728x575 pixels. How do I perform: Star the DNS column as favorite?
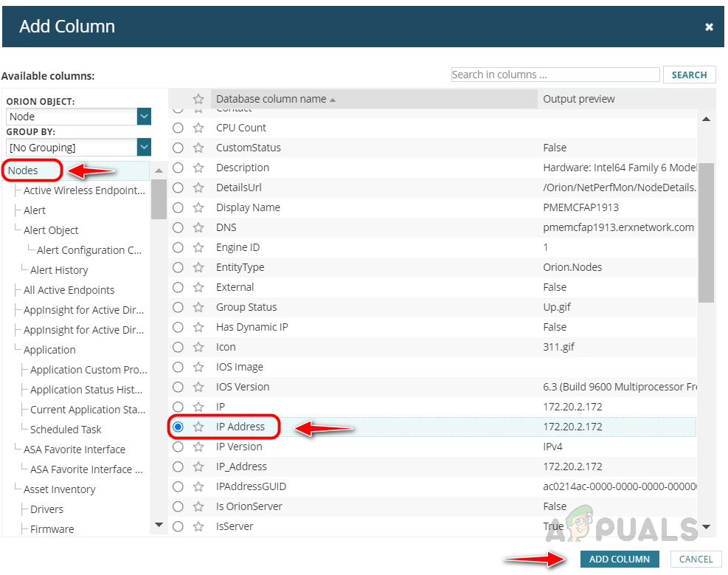(198, 227)
